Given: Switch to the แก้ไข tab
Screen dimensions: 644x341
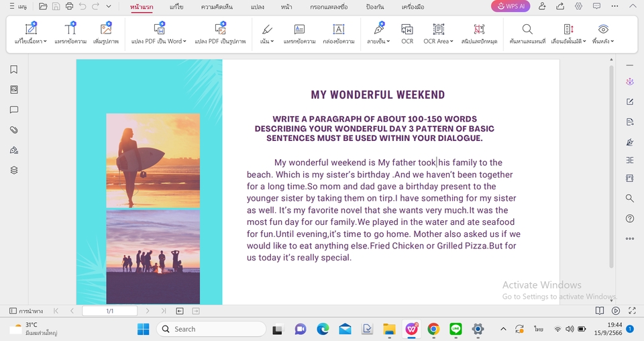Looking at the screenshot, I should 176,7.
